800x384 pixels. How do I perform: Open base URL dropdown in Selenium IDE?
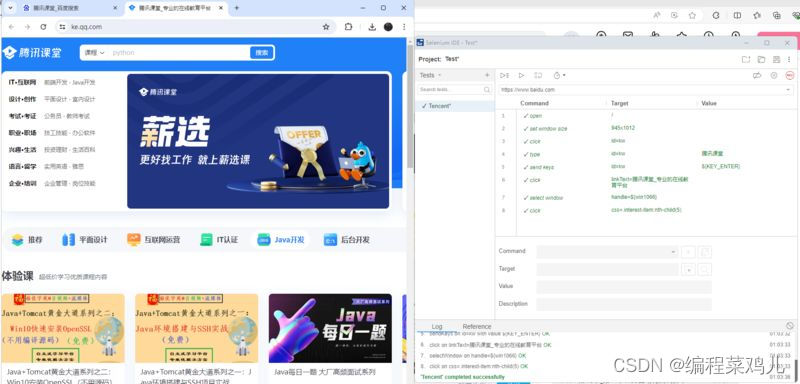789,90
